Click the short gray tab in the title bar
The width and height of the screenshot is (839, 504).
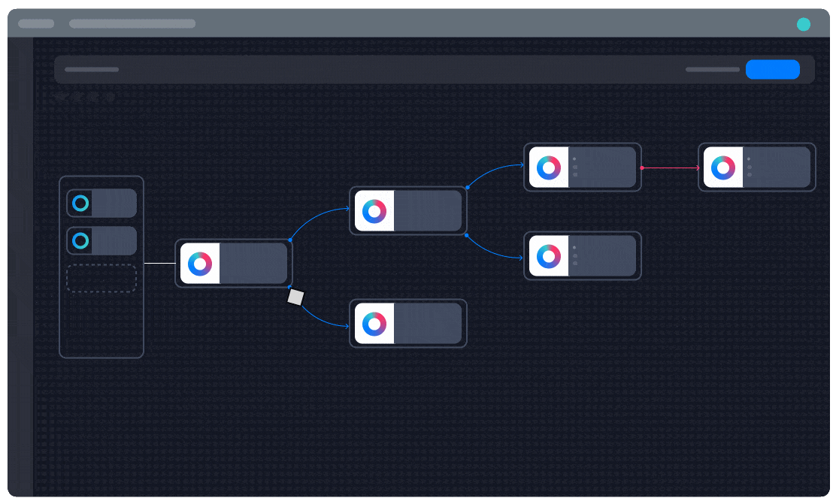click(x=36, y=24)
